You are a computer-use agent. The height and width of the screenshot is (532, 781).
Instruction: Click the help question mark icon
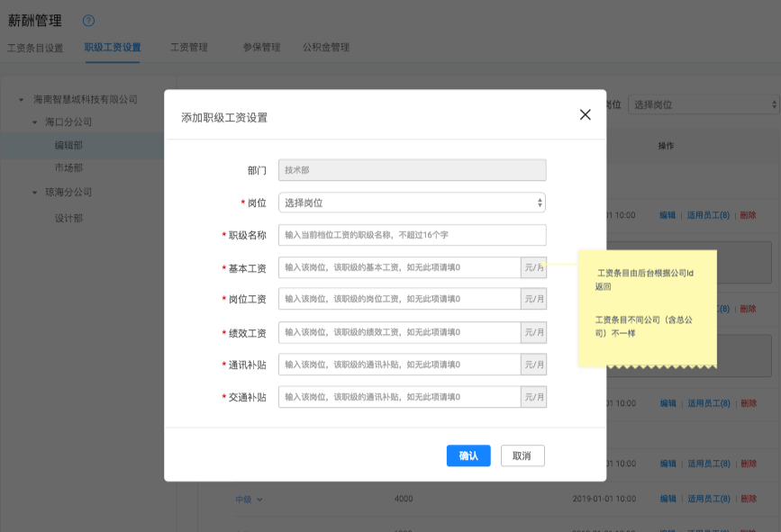88,21
